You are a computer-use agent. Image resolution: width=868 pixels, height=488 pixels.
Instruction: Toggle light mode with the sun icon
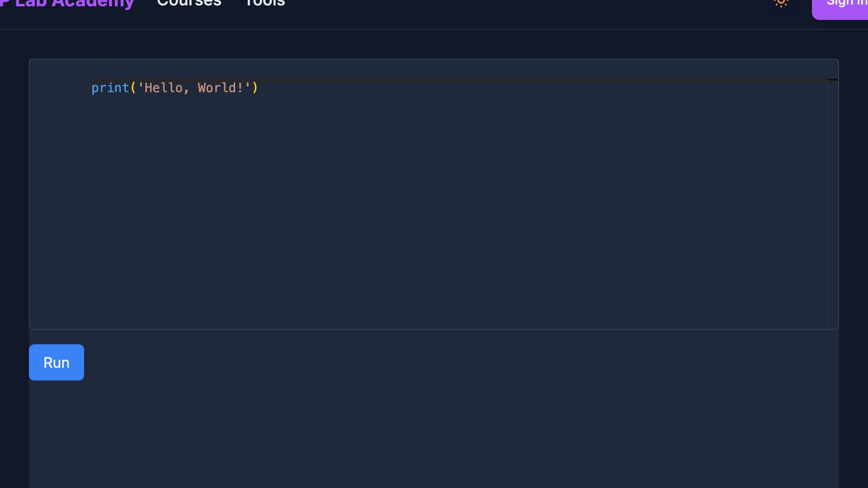pyautogui.click(x=781, y=3)
